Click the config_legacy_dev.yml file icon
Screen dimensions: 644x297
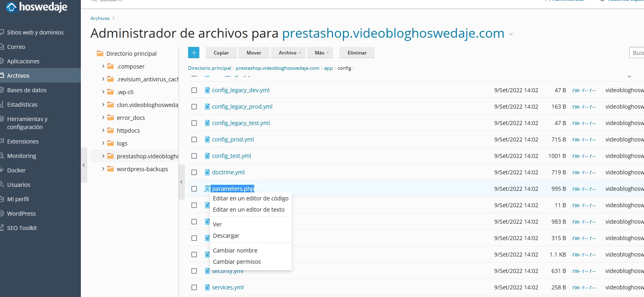pyautogui.click(x=207, y=90)
